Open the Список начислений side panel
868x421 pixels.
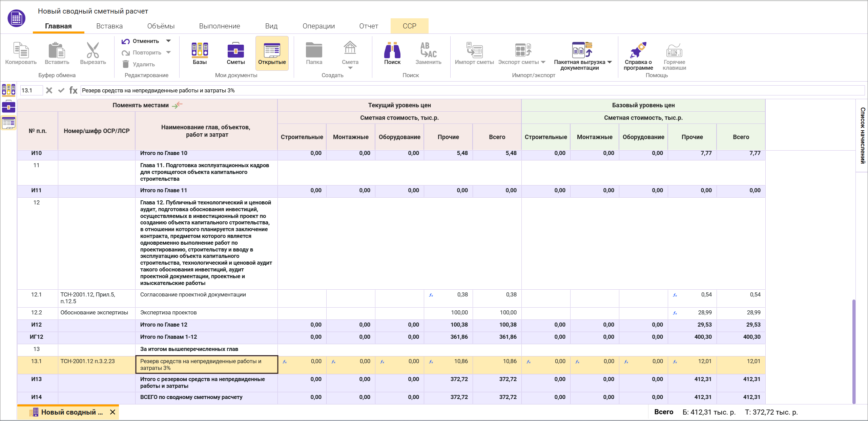pyautogui.click(x=862, y=135)
